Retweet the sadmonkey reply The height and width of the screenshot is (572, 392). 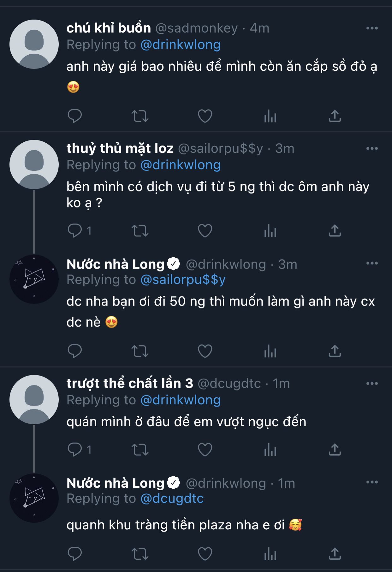coord(140,116)
